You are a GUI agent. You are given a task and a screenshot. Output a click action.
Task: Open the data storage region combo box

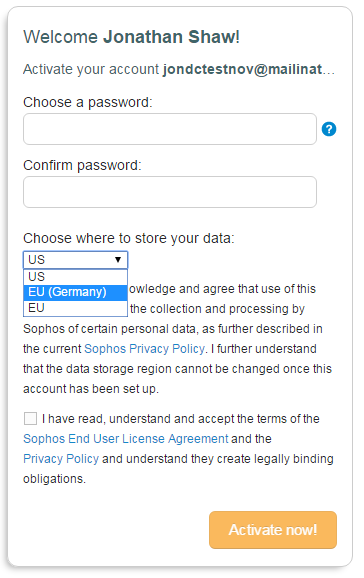[x=75, y=260]
